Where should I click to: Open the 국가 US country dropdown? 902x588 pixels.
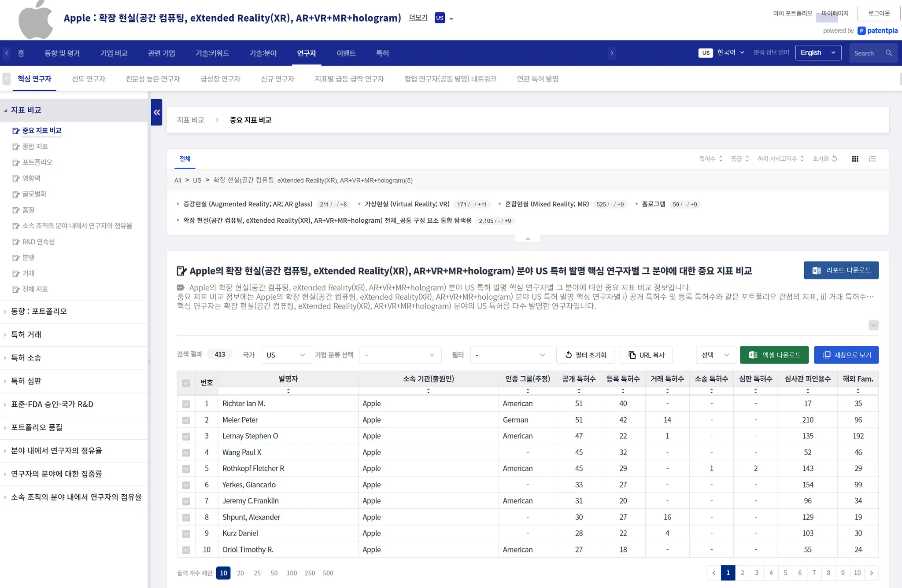286,355
